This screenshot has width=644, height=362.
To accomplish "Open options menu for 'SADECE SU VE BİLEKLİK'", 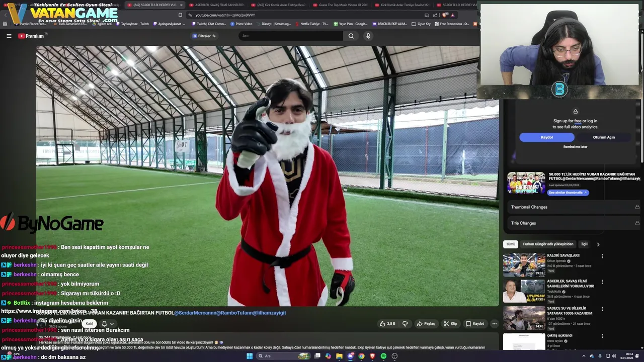I will tap(602, 309).
